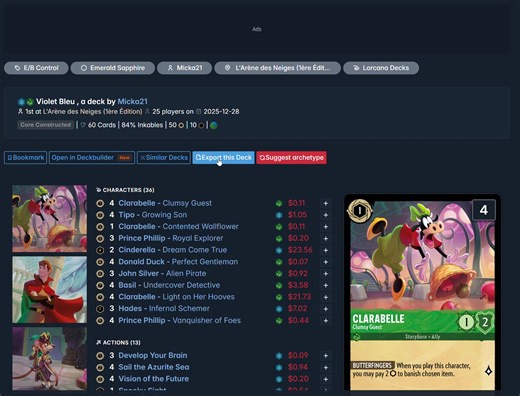The height and width of the screenshot is (396, 520).
Task: Click plus for Clarabelle - Contented Wallflower
Action: click(326, 227)
